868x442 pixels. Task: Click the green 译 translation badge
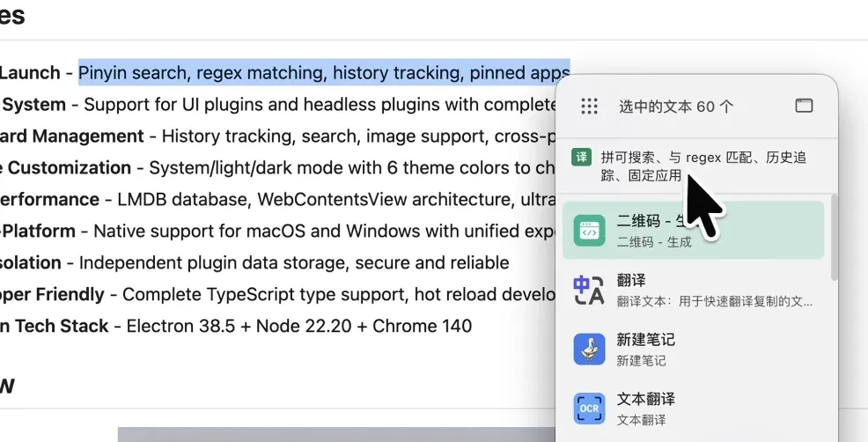582,158
